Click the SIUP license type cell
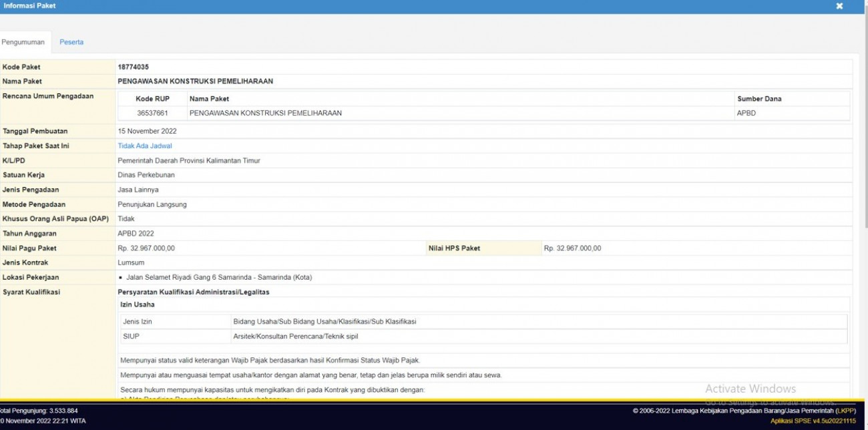The image size is (868, 430). (x=132, y=336)
